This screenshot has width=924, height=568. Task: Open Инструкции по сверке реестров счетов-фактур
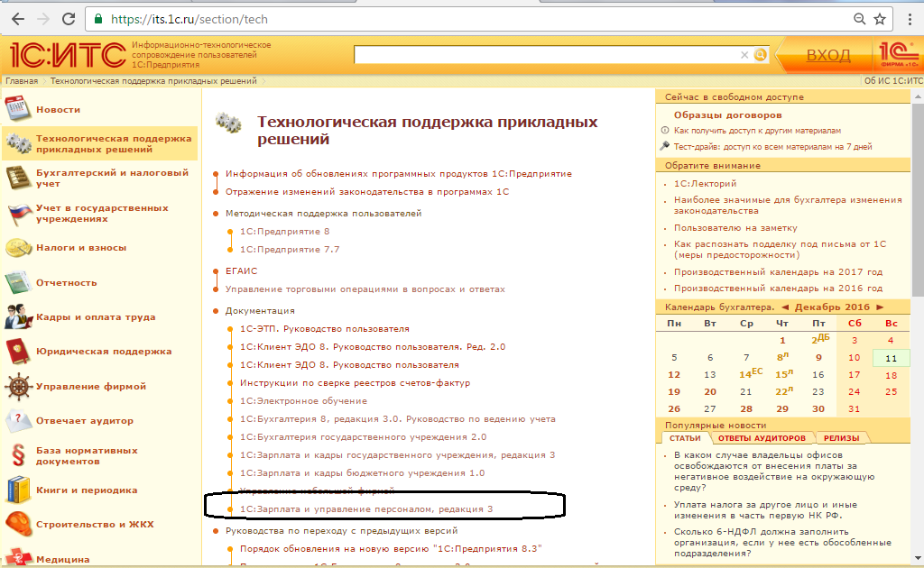[355, 382]
